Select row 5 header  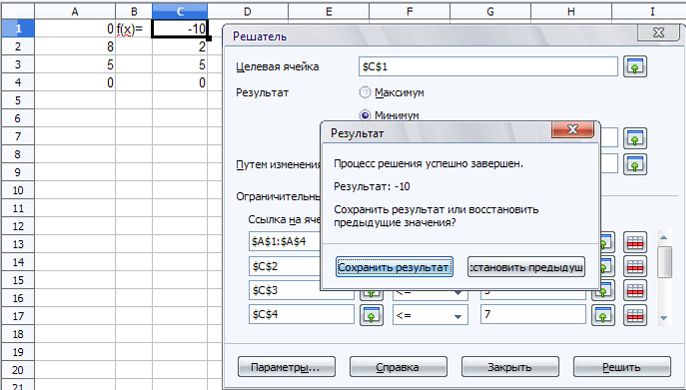[18, 100]
